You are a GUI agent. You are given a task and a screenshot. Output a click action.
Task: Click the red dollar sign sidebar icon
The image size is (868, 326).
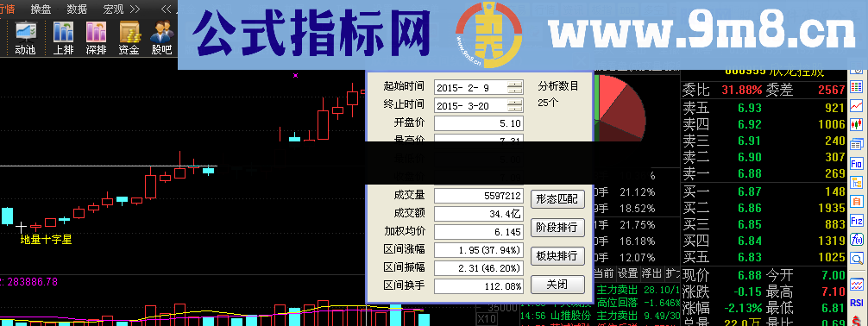pos(857,320)
